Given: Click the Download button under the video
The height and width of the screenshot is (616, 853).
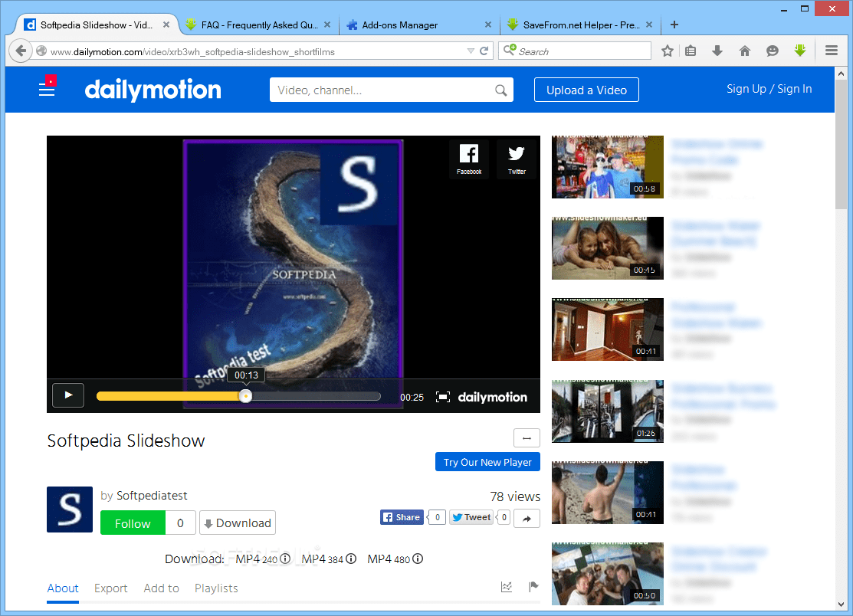Looking at the screenshot, I should tap(237, 523).
